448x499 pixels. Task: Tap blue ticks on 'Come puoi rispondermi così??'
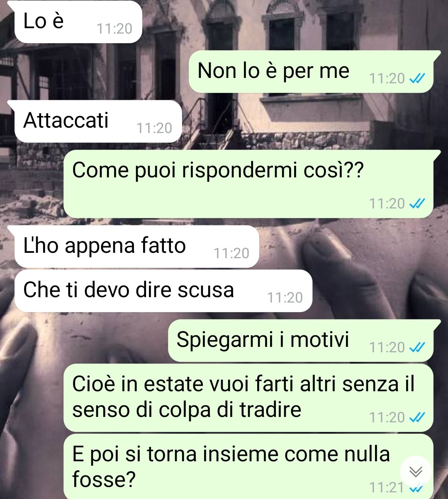417,203
